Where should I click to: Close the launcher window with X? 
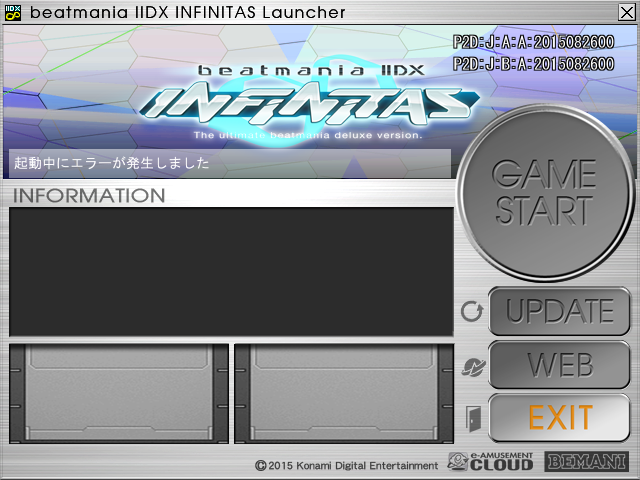pyautogui.click(x=627, y=12)
